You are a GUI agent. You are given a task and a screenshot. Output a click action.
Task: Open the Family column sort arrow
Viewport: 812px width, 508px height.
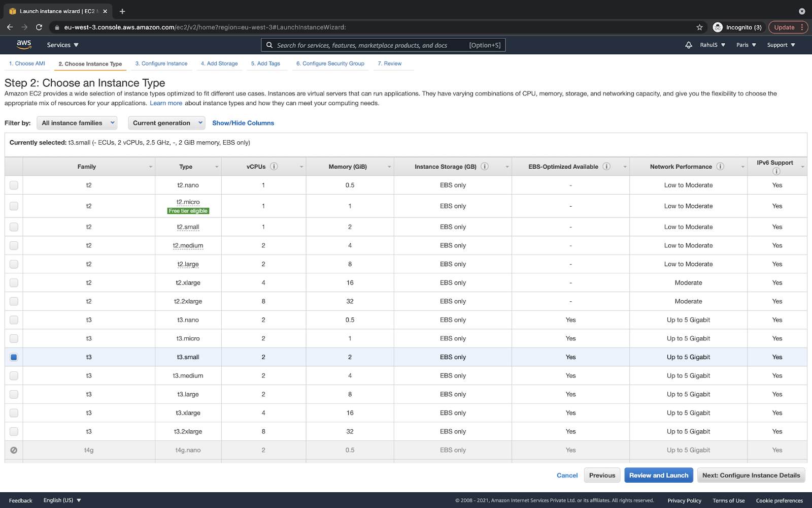click(151, 167)
